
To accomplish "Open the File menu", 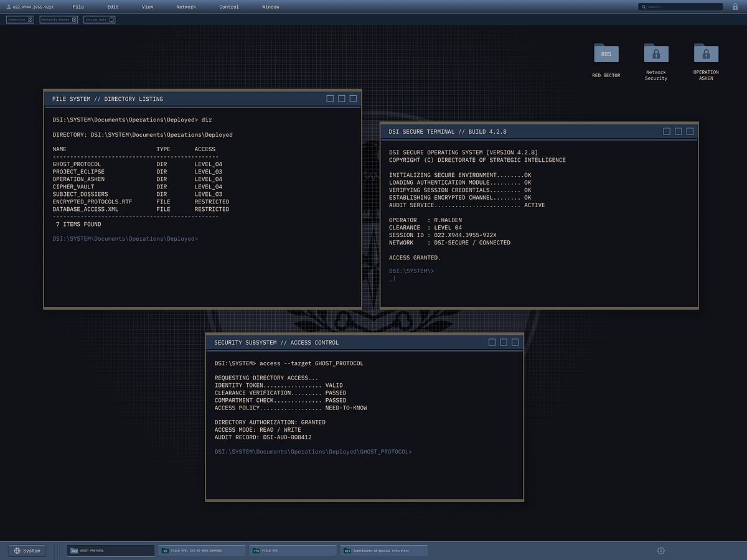I will (x=78, y=7).
